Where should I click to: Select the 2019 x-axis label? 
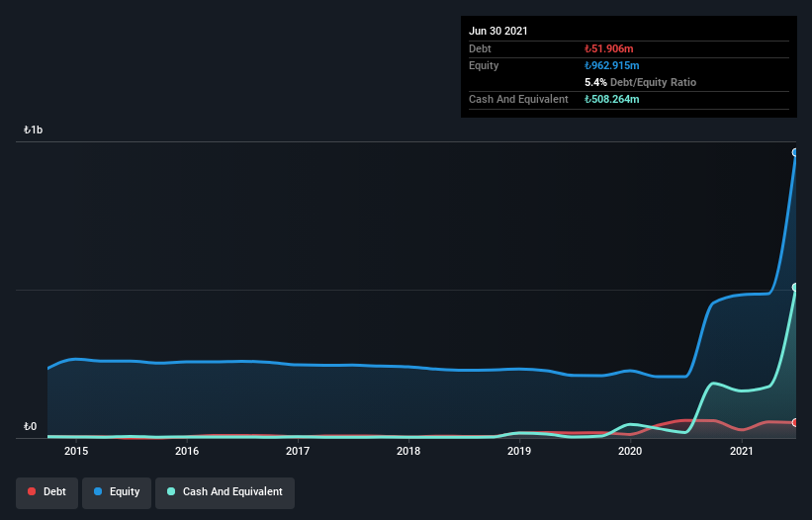tap(519, 451)
